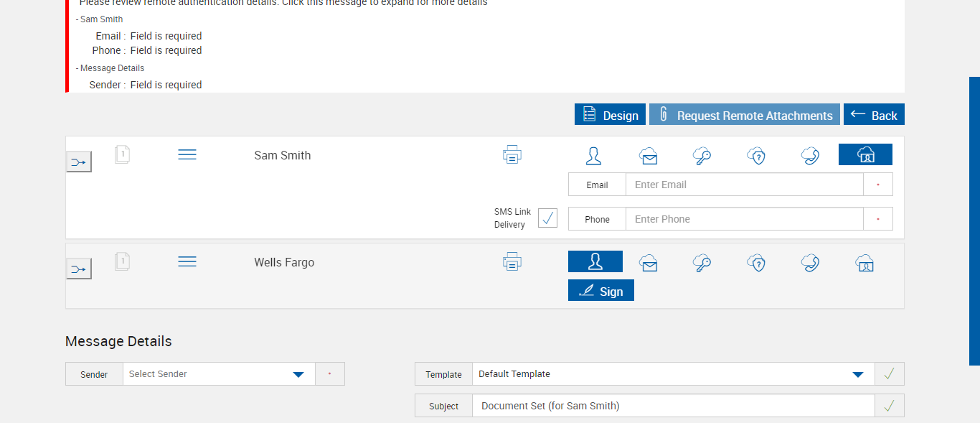Select email authentication icon for Wells Fargo

(649, 263)
